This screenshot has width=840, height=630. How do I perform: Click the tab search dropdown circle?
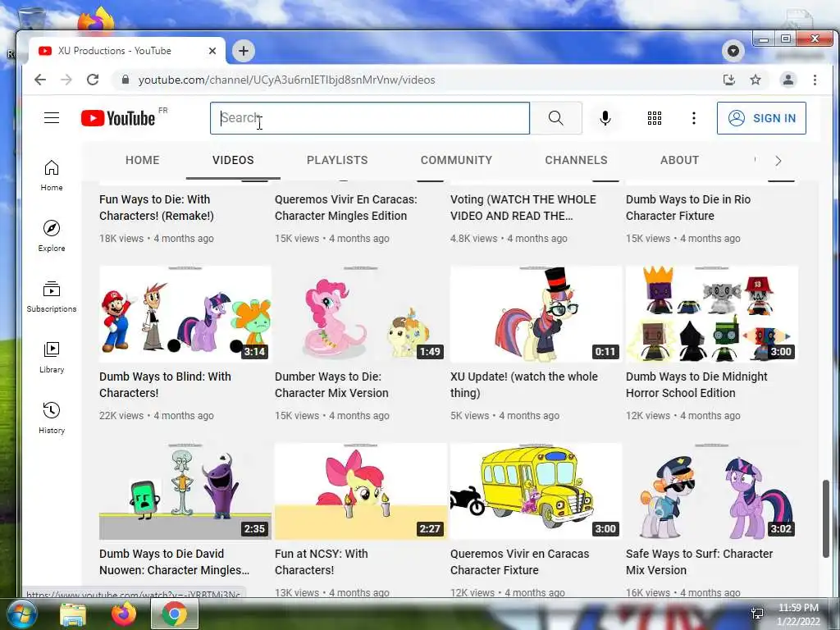click(733, 51)
